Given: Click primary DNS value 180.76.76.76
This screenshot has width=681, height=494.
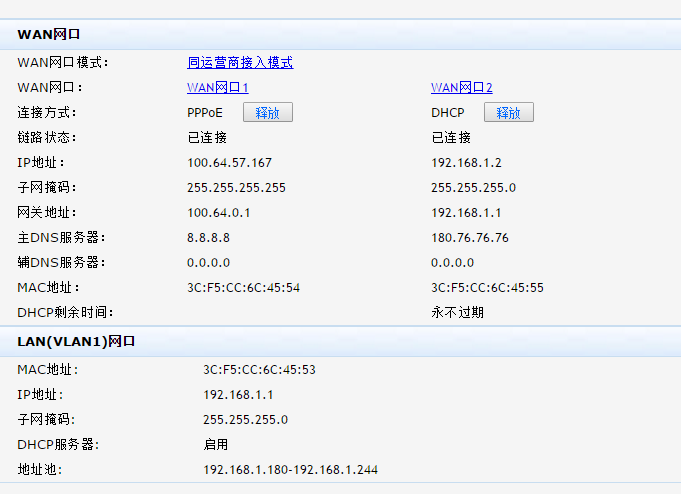Looking at the screenshot, I should (x=469, y=238).
